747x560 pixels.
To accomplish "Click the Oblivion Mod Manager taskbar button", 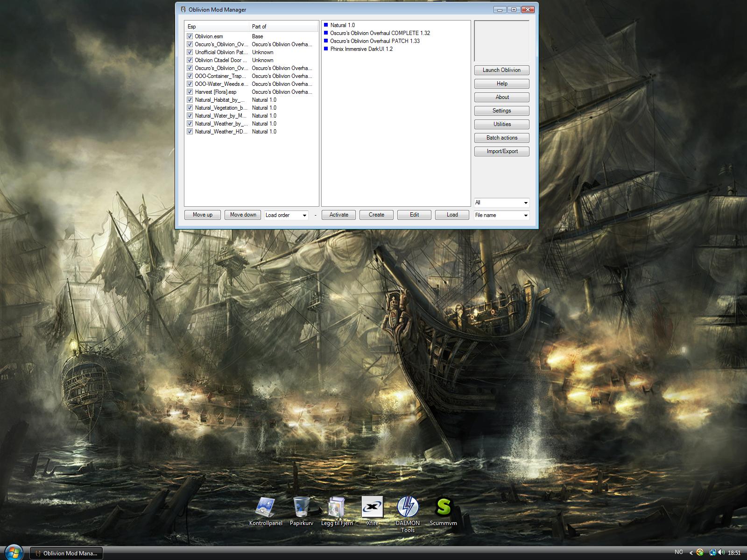I will 66,553.
